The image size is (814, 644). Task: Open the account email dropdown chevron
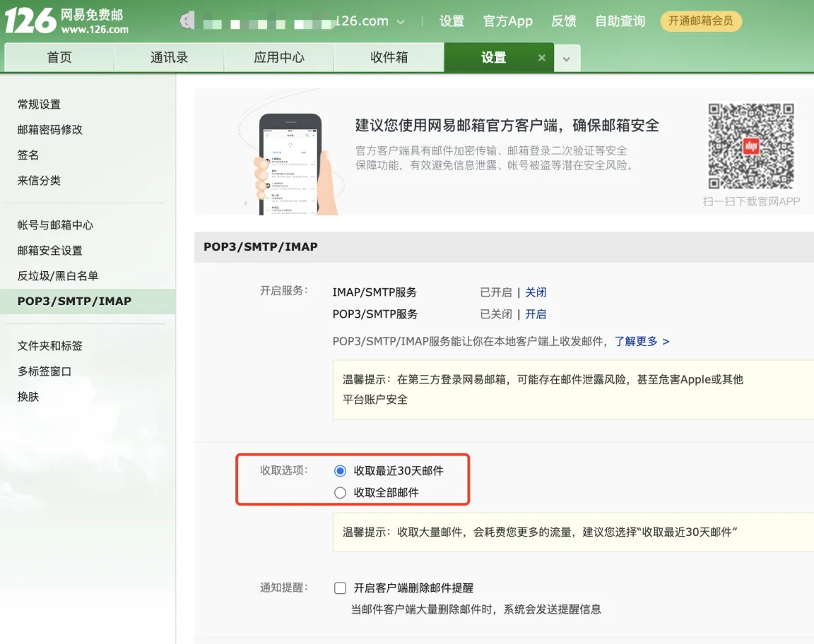401,22
